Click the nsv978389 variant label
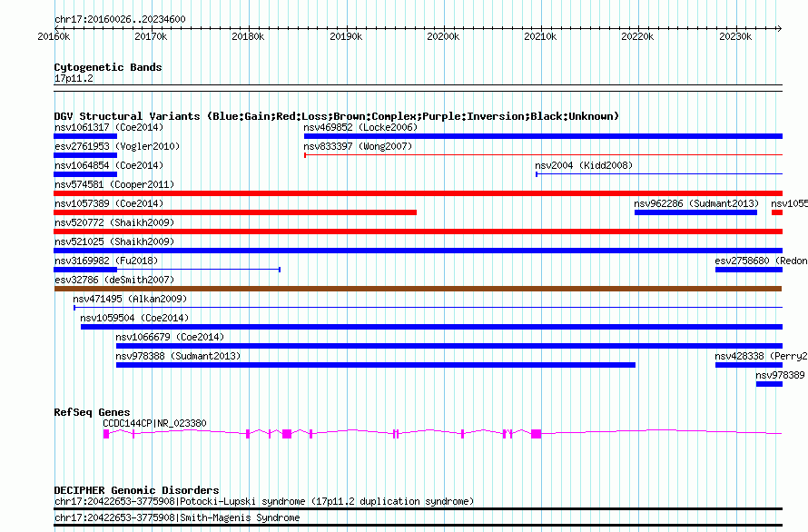This screenshot has height=532, width=808. click(x=780, y=375)
